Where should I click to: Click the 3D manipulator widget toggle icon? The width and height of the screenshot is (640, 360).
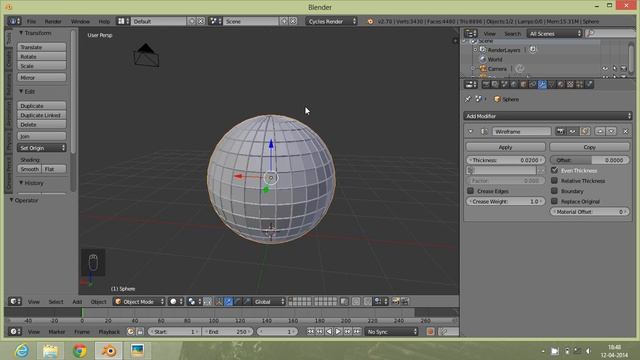[x=219, y=302]
